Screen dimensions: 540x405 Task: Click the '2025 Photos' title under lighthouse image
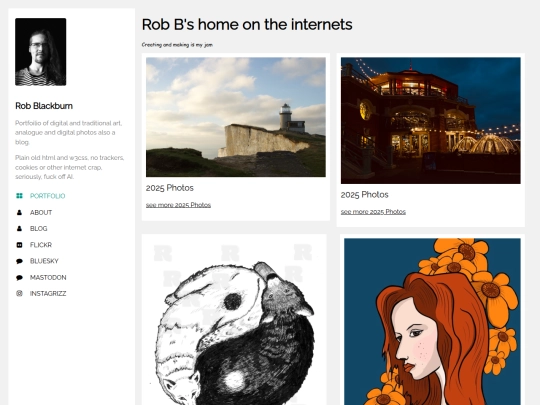click(x=170, y=188)
